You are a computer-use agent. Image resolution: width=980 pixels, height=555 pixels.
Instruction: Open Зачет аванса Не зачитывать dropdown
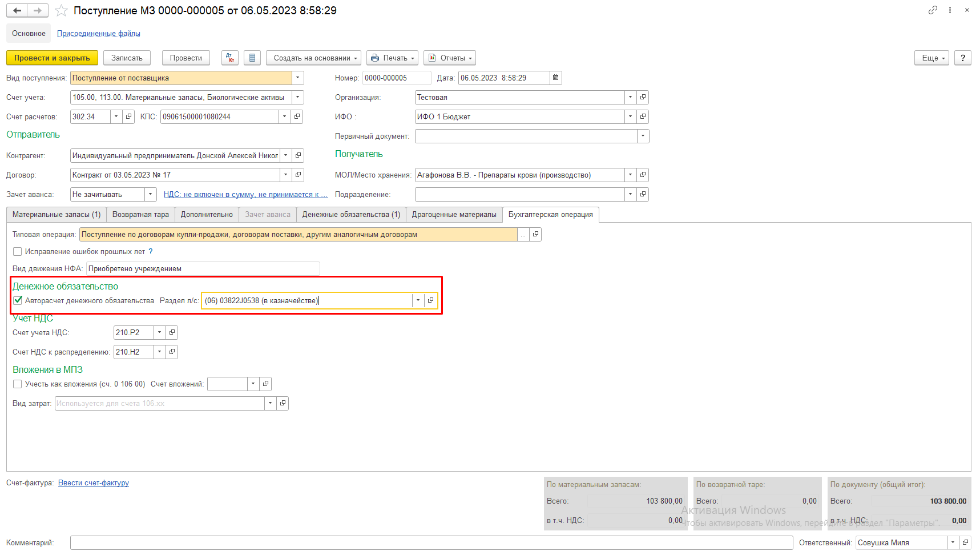click(151, 194)
